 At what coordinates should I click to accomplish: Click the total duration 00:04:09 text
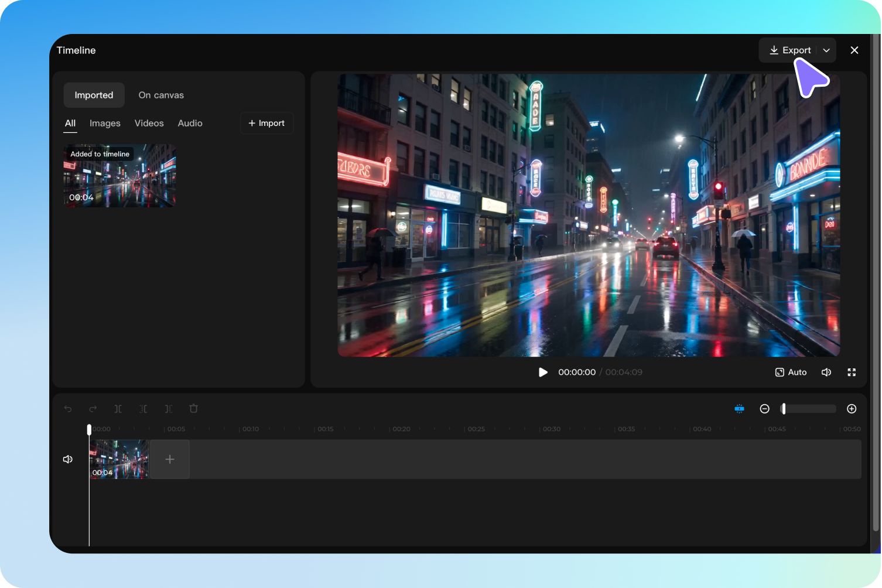pos(624,372)
